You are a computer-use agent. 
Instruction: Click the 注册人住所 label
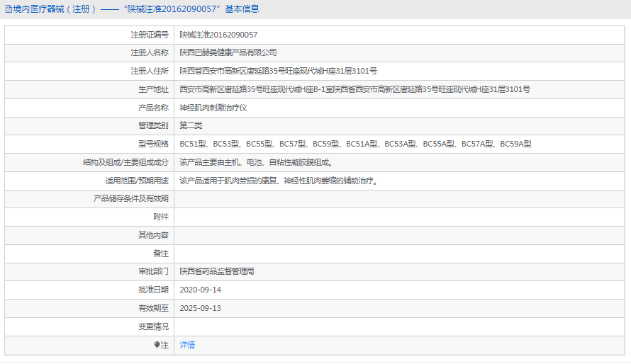150,71
